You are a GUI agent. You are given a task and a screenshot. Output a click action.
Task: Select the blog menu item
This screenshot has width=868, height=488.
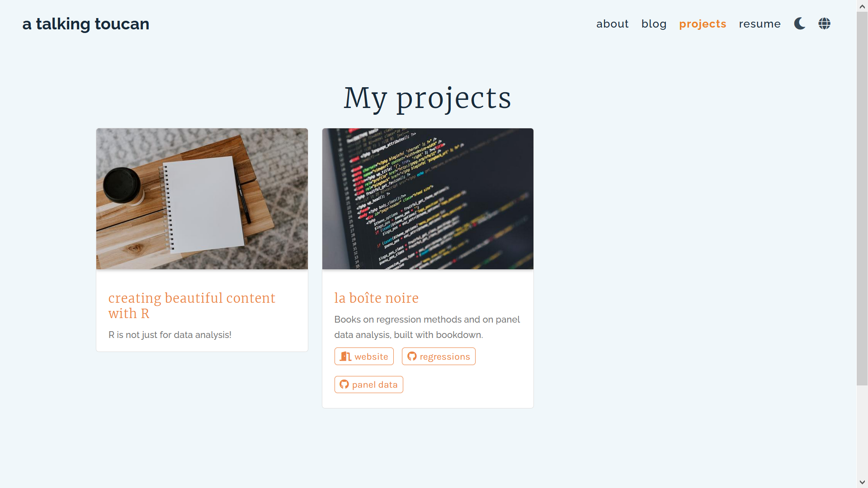click(x=654, y=24)
